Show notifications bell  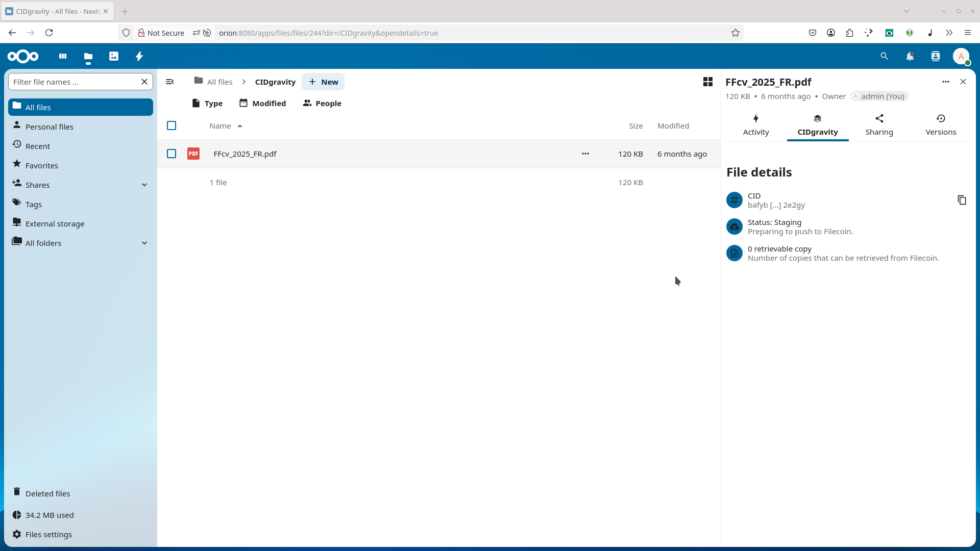coord(910,56)
